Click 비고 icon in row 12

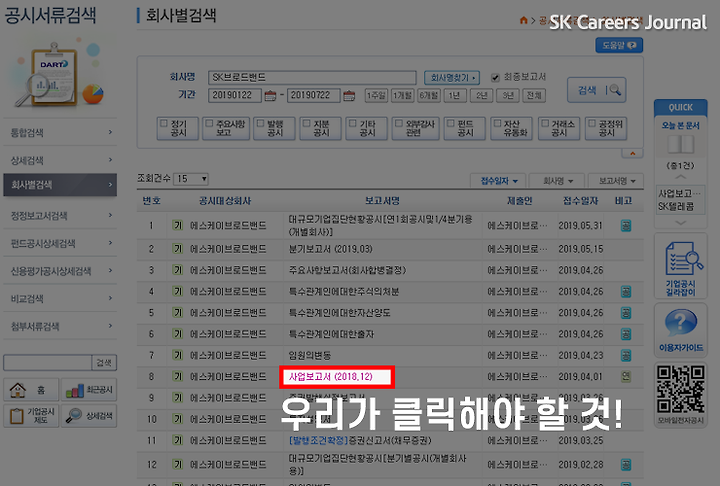625,465
